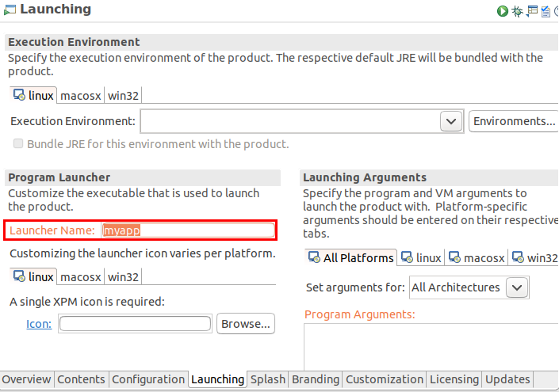Launch the Eclipse application with green run icon
The height and width of the screenshot is (392, 559).
[503, 11]
